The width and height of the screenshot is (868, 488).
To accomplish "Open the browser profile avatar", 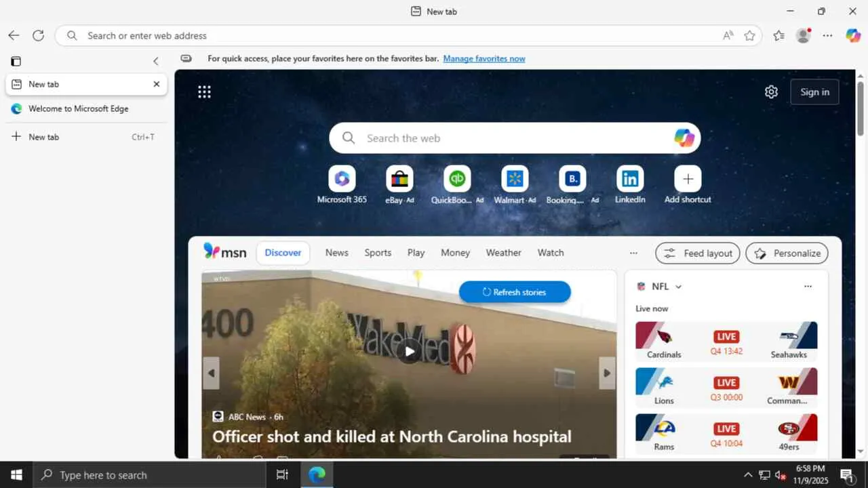I will (804, 35).
